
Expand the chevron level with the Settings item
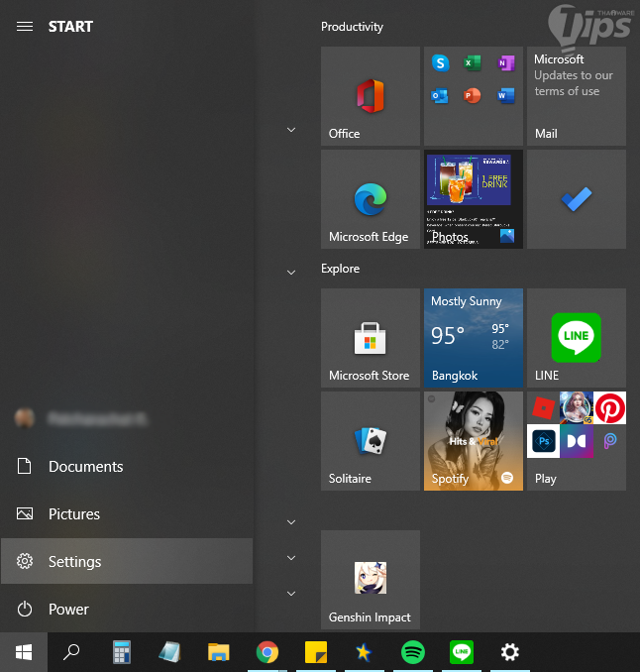click(291, 558)
